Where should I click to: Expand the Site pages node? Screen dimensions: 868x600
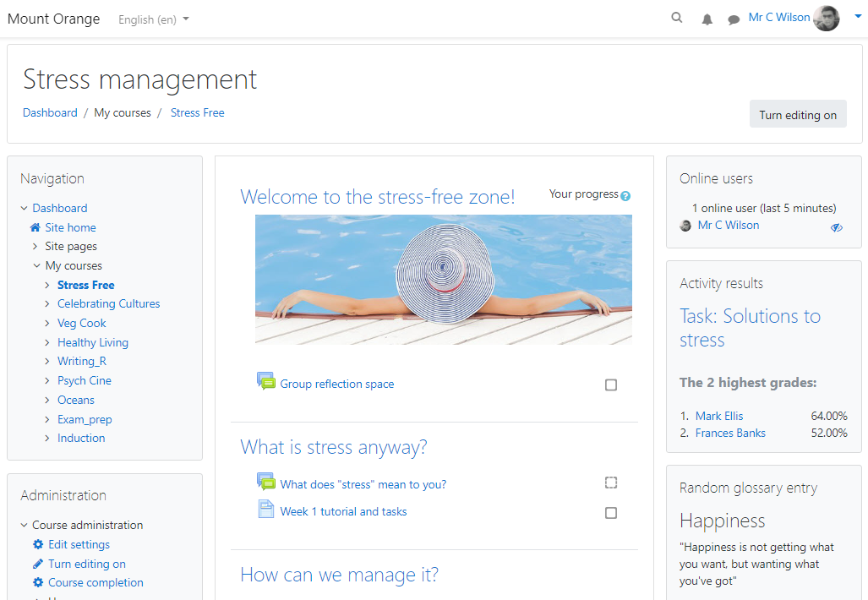tap(35, 246)
